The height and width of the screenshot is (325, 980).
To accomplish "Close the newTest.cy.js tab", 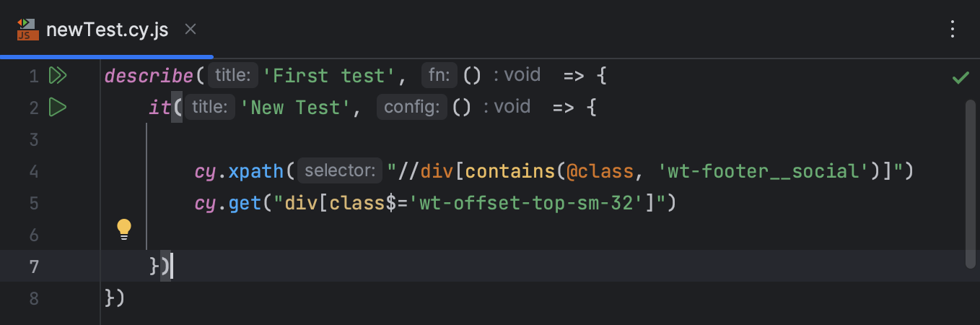I will pyautogui.click(x=191, y=30).
